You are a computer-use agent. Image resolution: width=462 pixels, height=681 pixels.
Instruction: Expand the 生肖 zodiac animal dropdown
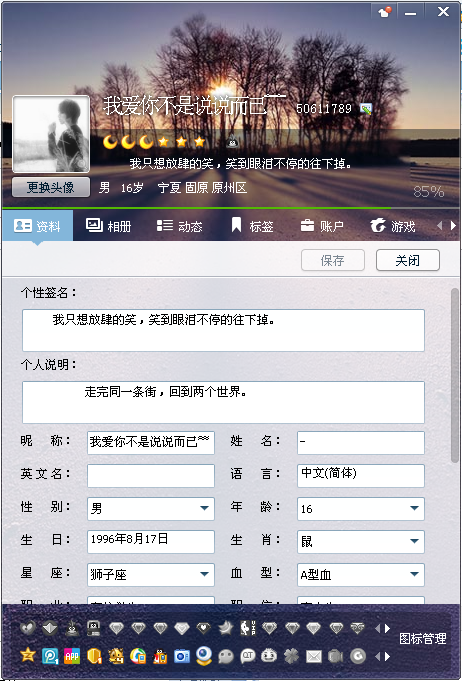[x=414, y=541]
